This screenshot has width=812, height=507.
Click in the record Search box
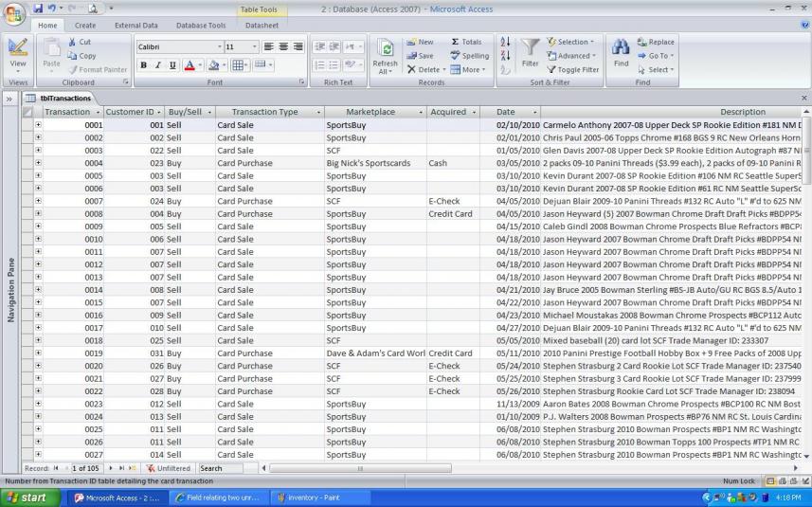pos(221,468)
